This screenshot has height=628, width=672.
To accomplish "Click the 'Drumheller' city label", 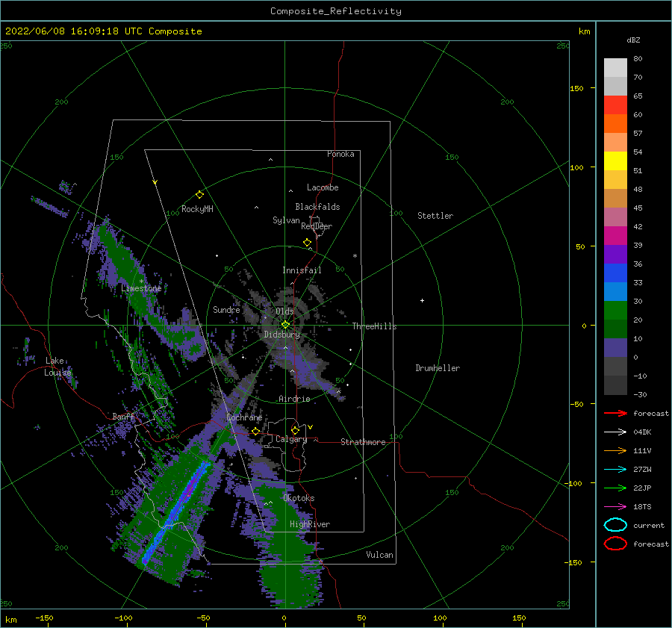I will coord(438,368).
